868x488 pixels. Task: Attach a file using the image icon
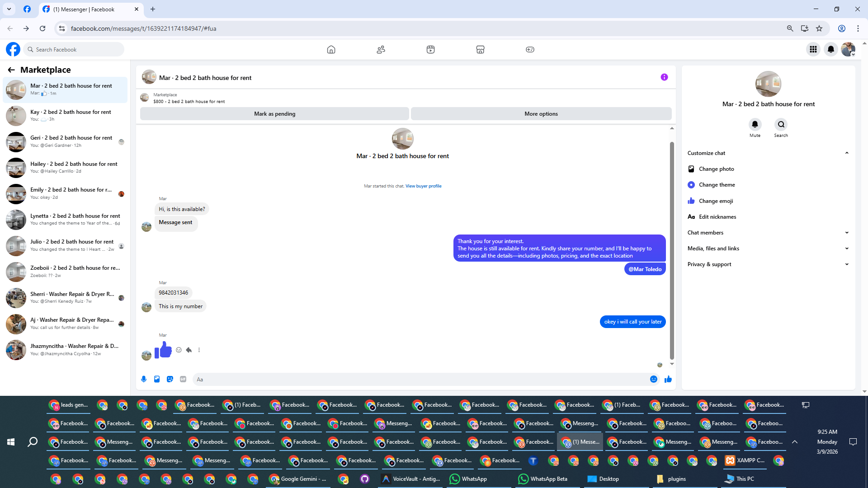[157, 379]
